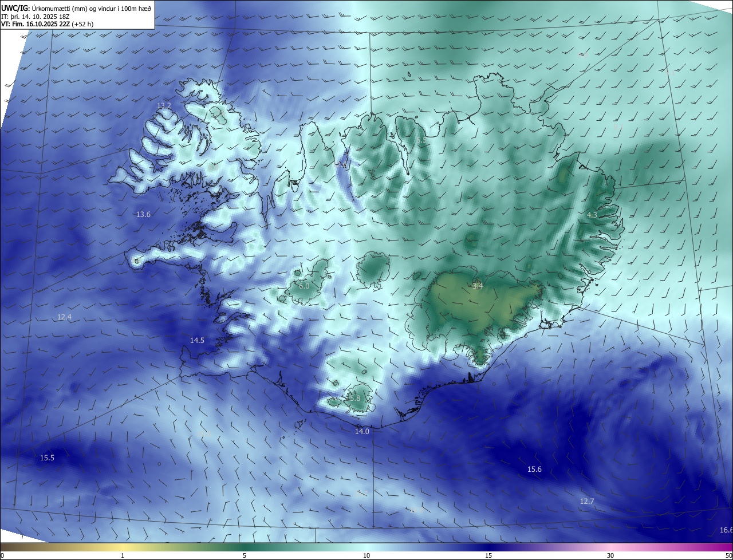Viewport: 733px width, 560px height.
Task: Click the 12.7 value label
Action: [587, 502]
